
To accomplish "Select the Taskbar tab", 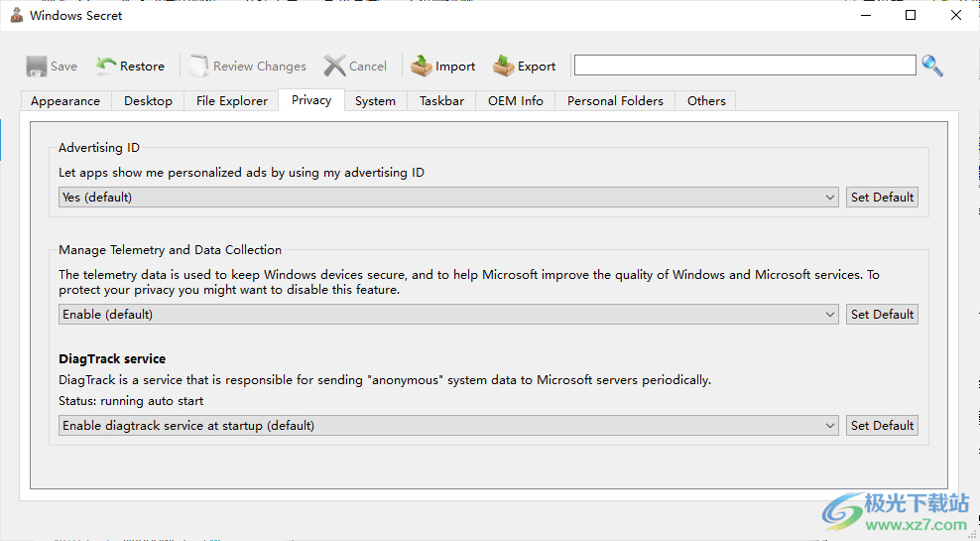I will (x=441, y=101).
